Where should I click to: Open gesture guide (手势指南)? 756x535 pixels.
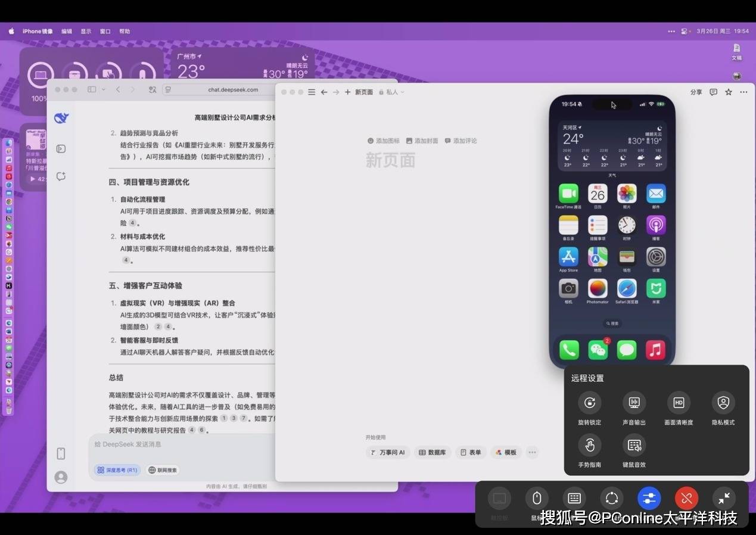point(589,445)
